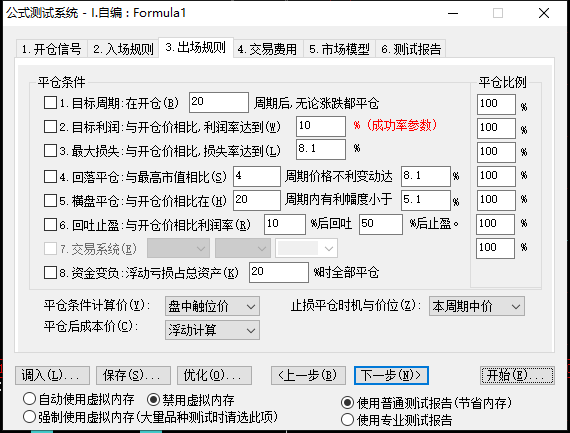Check the 资金变负 condition box

[50, 272]
